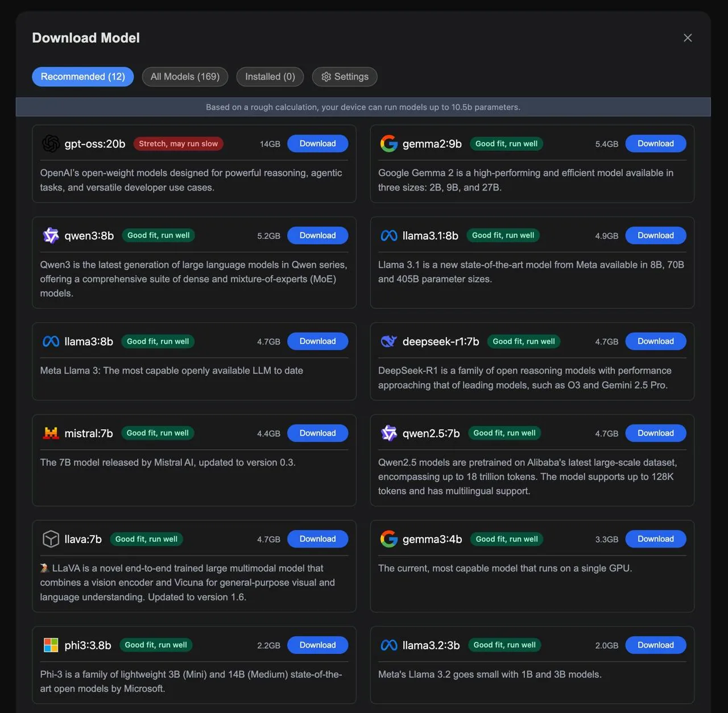728x713 pixels.
Task: Click the gemma3:4b model name
Action: point(432,539)
